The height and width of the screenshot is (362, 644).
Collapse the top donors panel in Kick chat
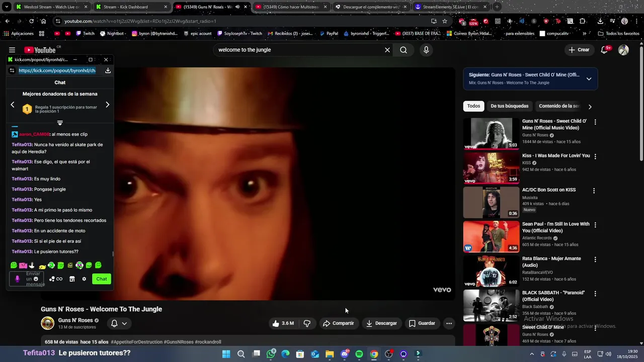[x=60, y=123]
